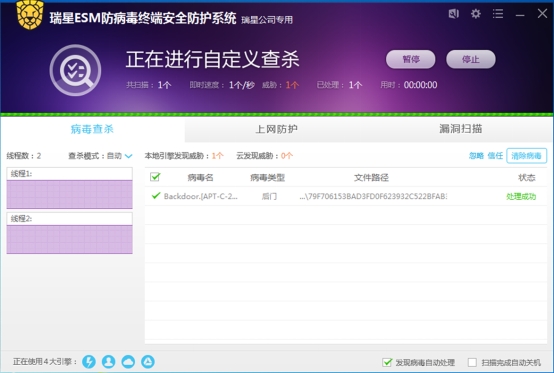Toggle the checkmark on the Backdoor virus row

(x=156, y=196)
